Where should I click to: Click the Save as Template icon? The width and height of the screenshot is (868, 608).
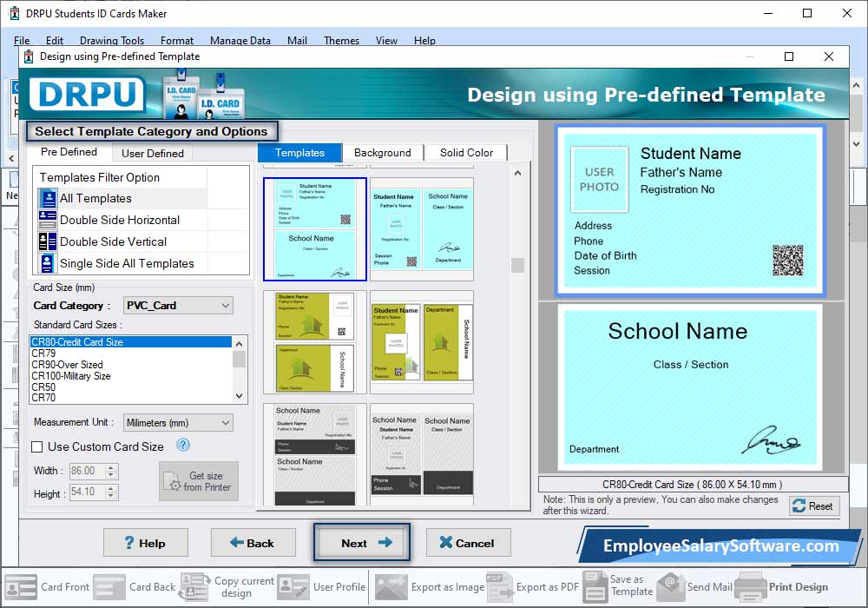pyautogui.click(x=595, y=587)
